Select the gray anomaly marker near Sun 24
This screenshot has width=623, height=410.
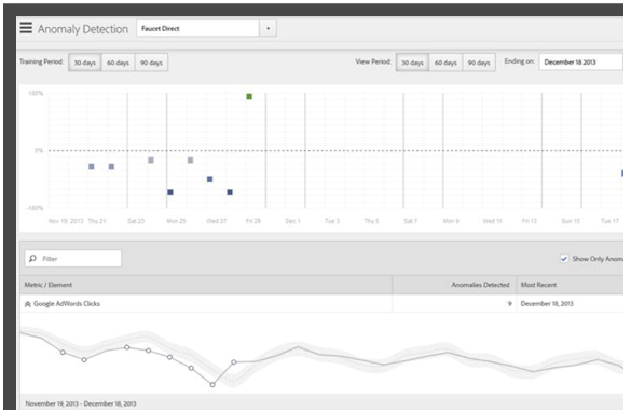(151, 160)
